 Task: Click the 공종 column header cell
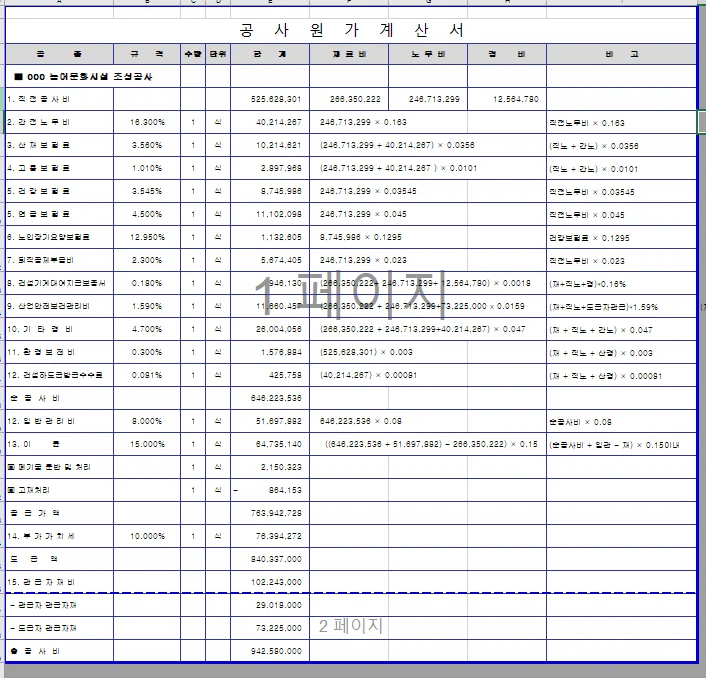[59, 54]
